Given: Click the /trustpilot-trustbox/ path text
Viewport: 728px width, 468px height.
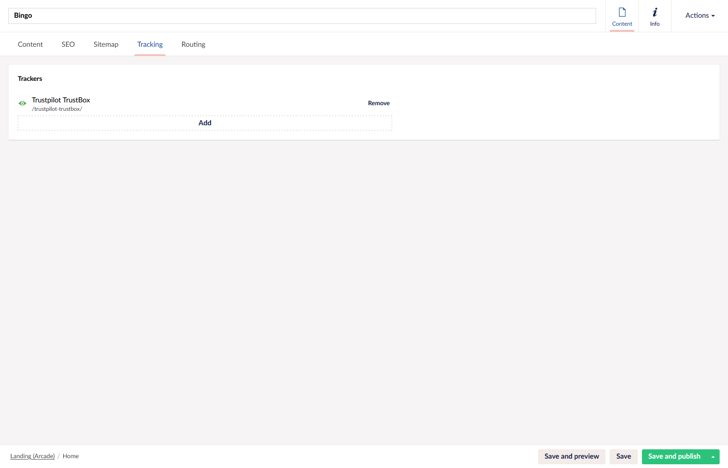Looking at the screenshot, I should (57, 109).
